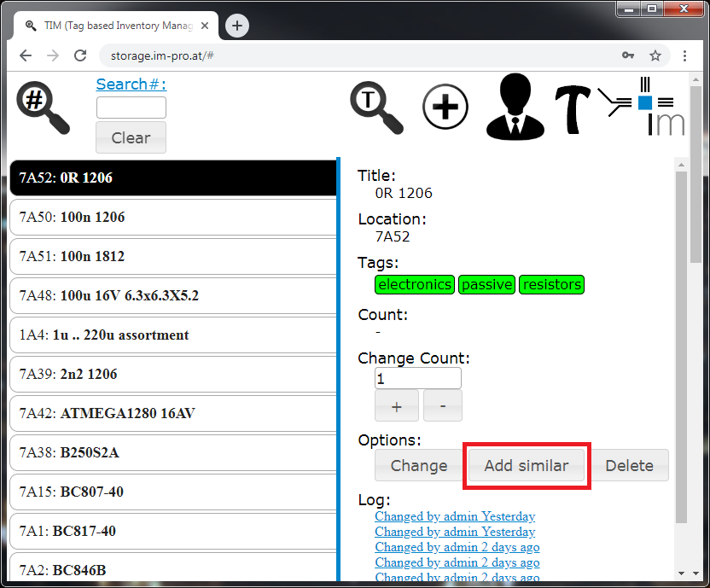Focus the Search# input field

tap(131, 108)
